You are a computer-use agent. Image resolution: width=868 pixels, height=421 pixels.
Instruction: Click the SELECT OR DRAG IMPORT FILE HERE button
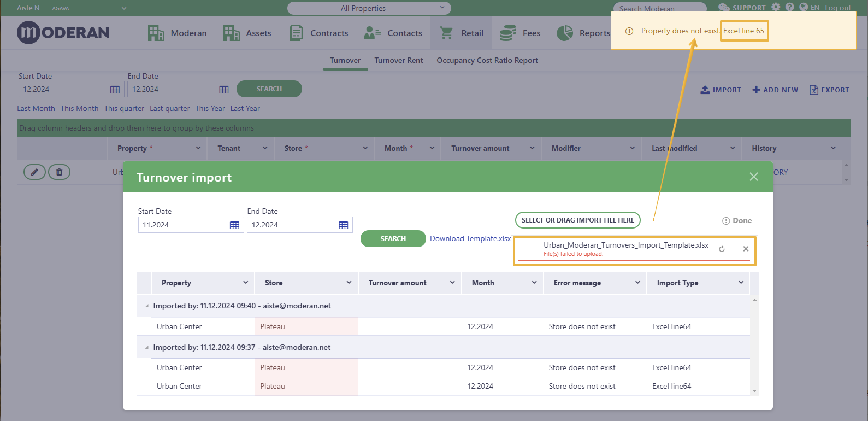[x=578, y=220]
